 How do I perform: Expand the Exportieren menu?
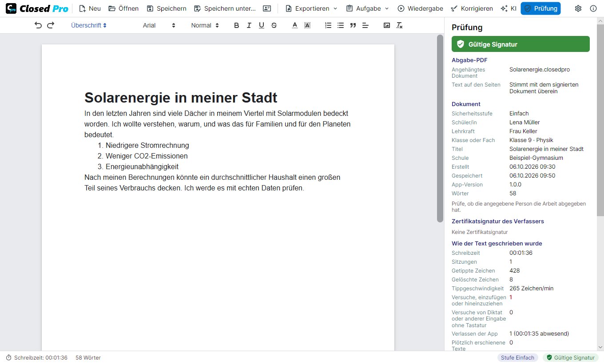click(311, 8)
